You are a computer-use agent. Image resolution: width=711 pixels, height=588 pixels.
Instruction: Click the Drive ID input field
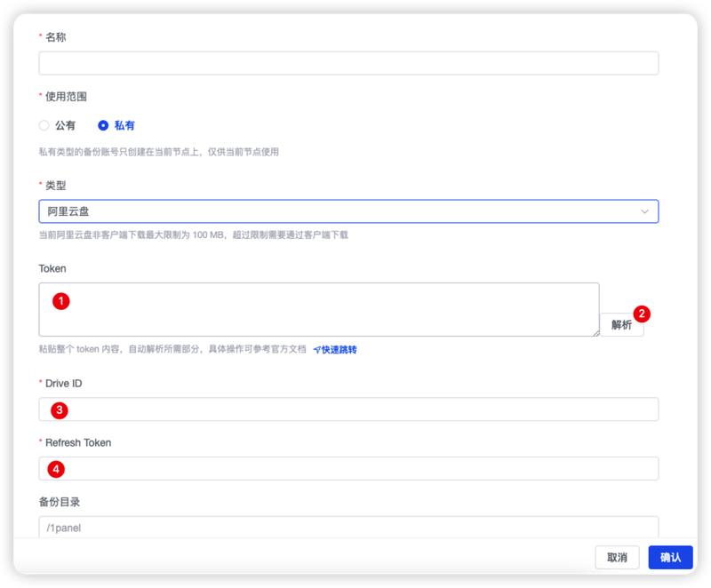(x=348, y=409)
